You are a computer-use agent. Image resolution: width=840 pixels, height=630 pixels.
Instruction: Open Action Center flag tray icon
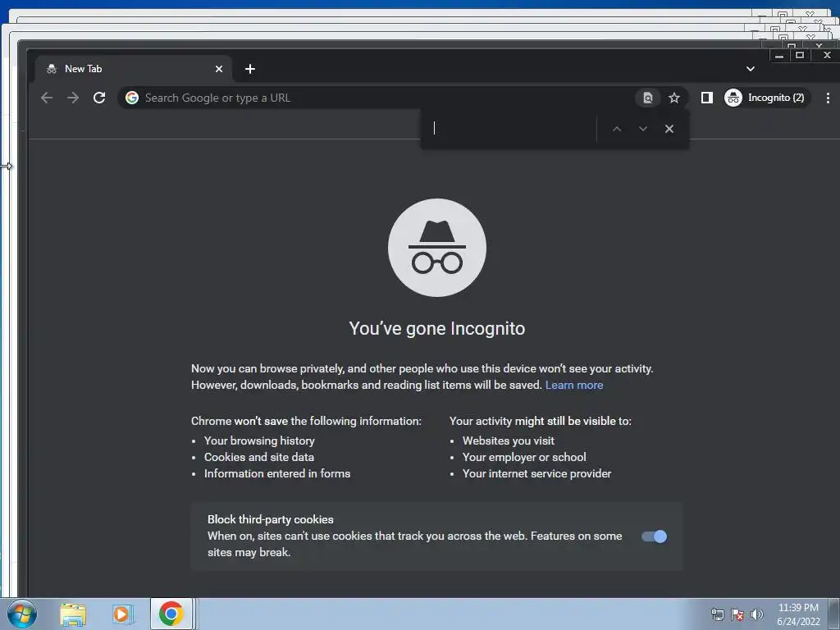pyautogui.click(x=737, y=614)
